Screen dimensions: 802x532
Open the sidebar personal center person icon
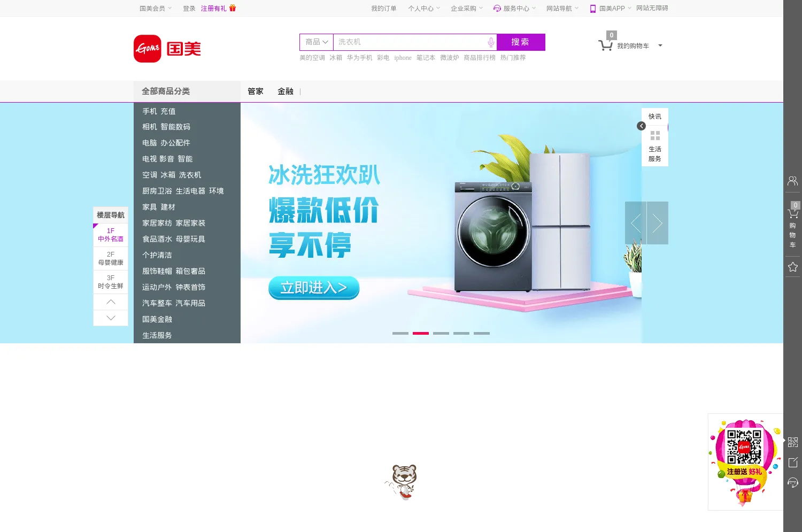[x=792, y=181]
